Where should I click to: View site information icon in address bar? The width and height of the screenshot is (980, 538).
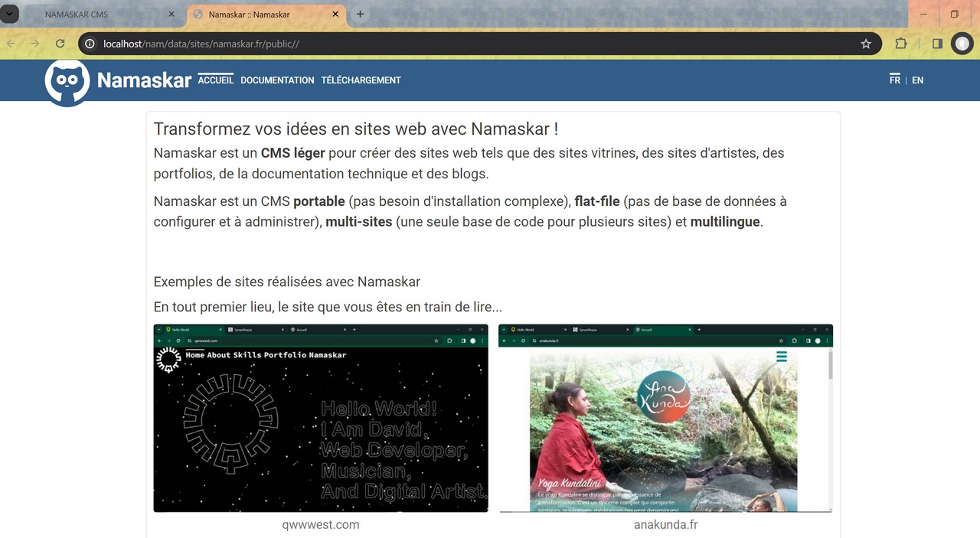click(x=90, y=44)
